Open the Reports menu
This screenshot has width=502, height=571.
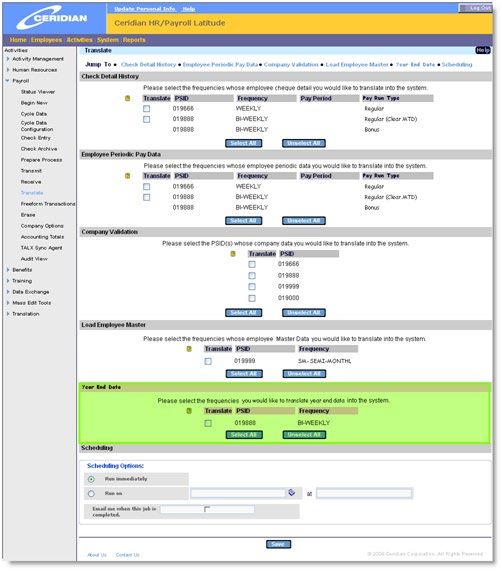134,40
